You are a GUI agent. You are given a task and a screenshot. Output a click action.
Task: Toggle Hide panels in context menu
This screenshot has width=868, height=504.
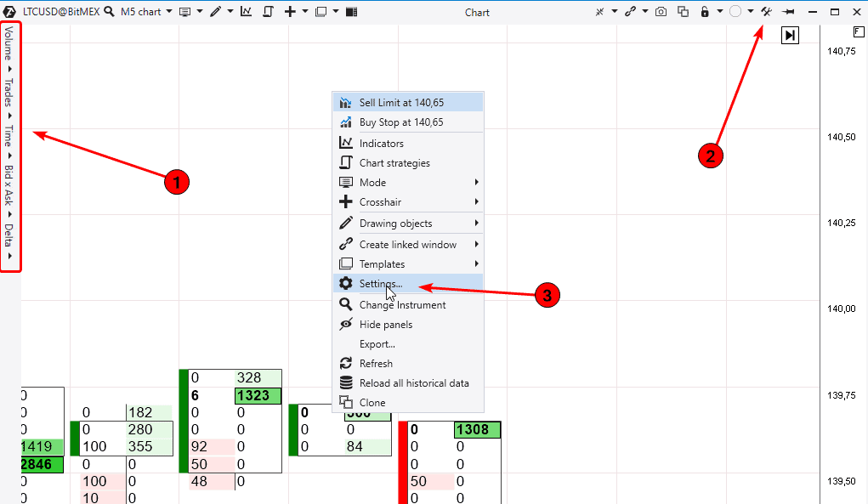coord(408,324)
